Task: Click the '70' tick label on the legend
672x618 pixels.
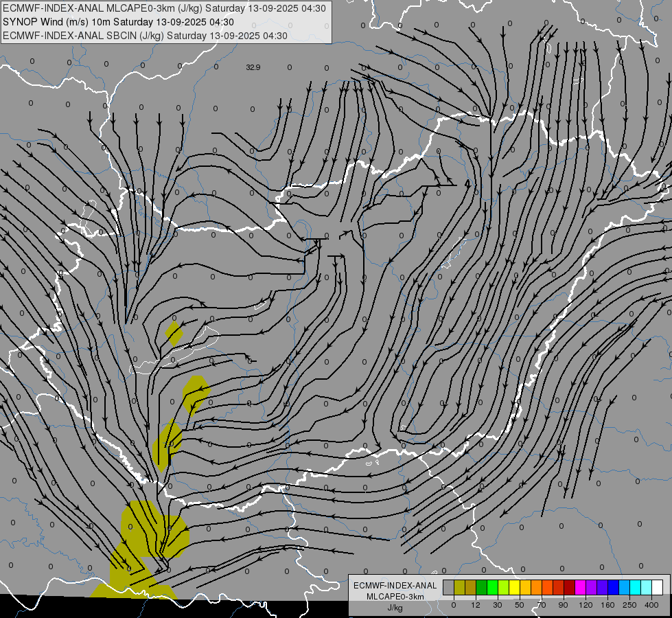Action: point(542,605)
